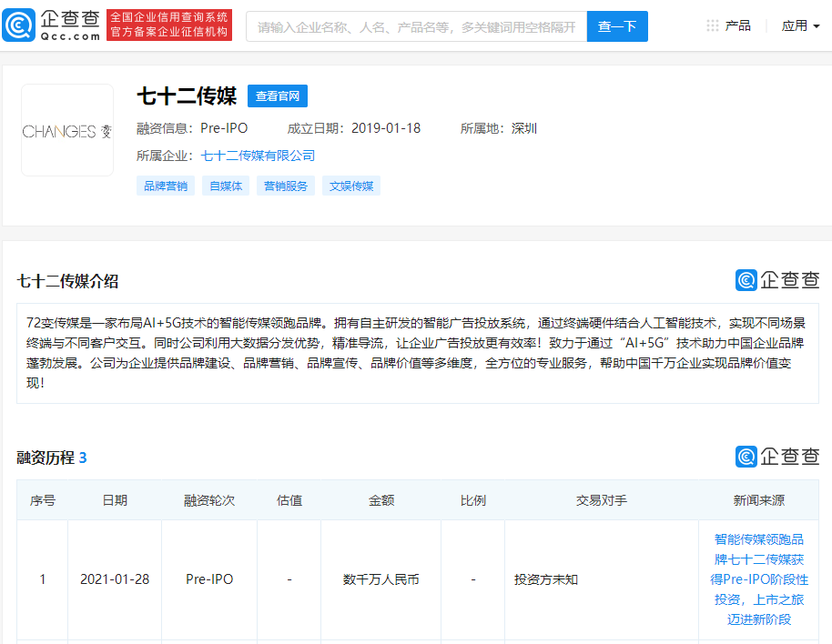Open the 产品 menu

[x=737, y=25]
